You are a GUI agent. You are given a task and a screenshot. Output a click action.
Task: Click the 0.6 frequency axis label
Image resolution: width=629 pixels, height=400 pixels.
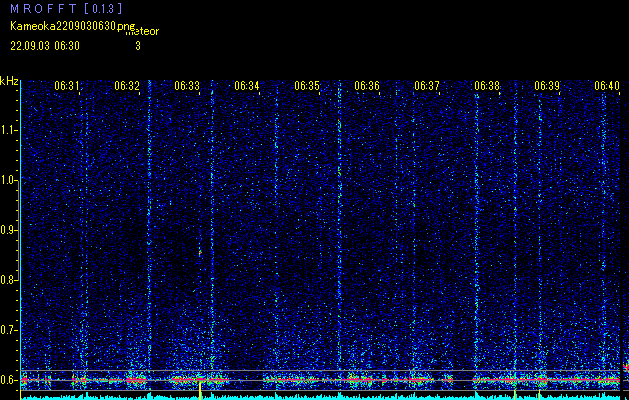point(7,380)
